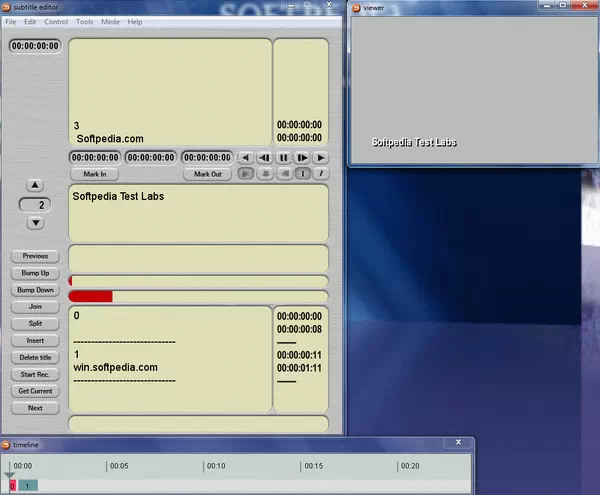Pause playback
Viewport: 600px width, 495px height.
(x=283, y=158)
